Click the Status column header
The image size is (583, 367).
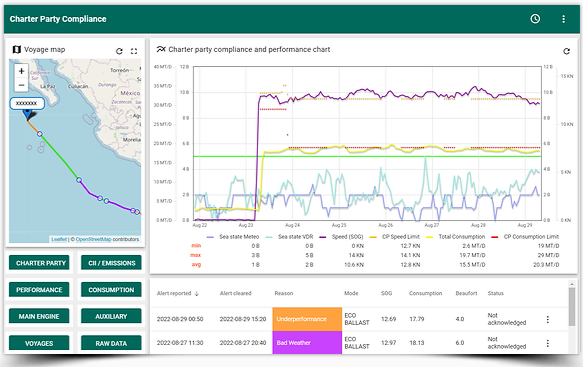(495, 293)
